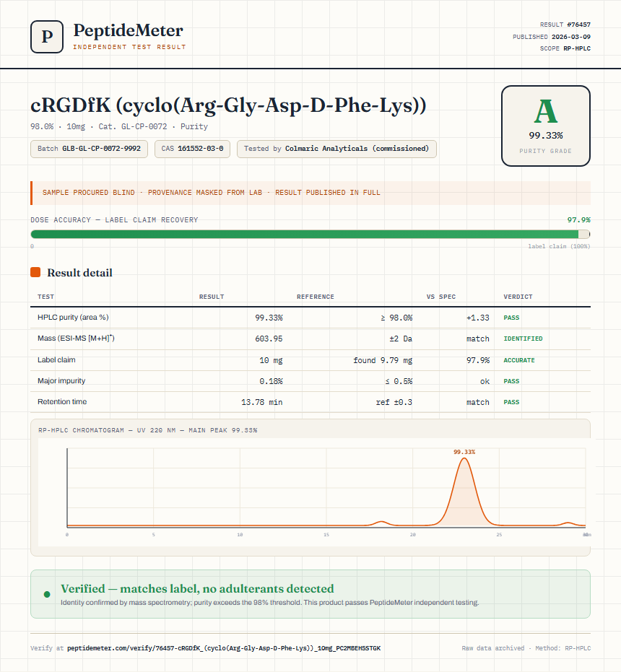Click the cRGDfK product title
The image size is (621, 672).
[228, 105]
